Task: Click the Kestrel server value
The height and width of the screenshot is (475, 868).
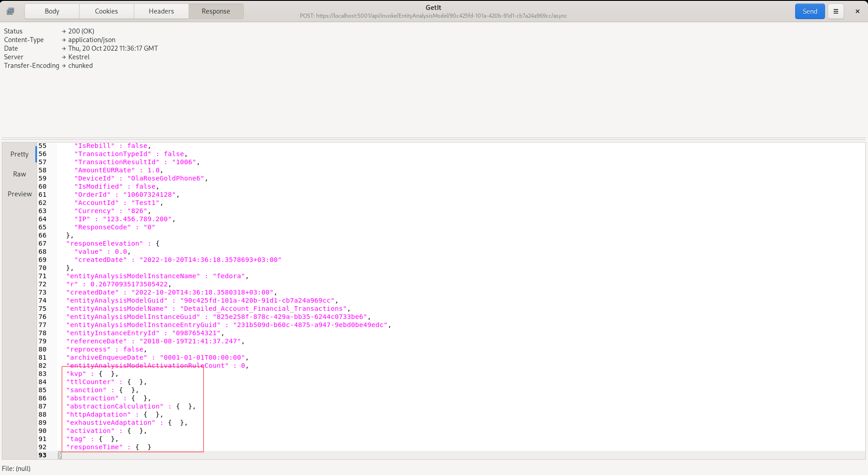Action: pyautogui.click(x=79, y=57)
